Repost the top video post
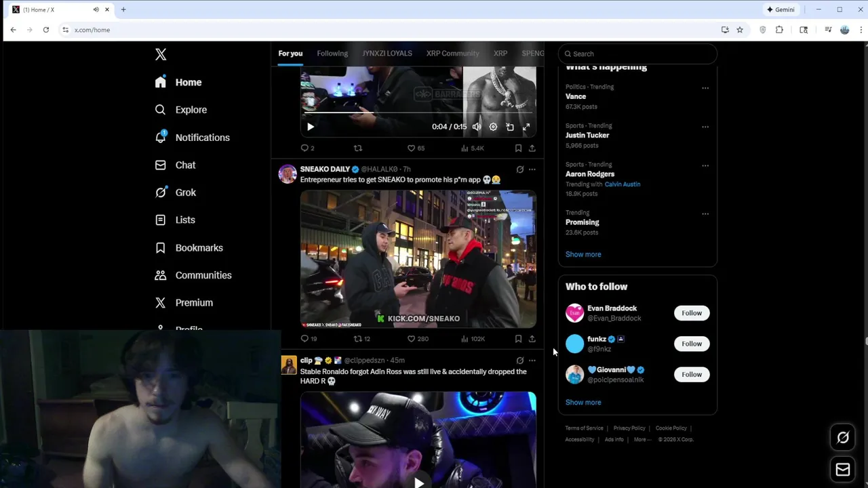 [x=358, y=148]
